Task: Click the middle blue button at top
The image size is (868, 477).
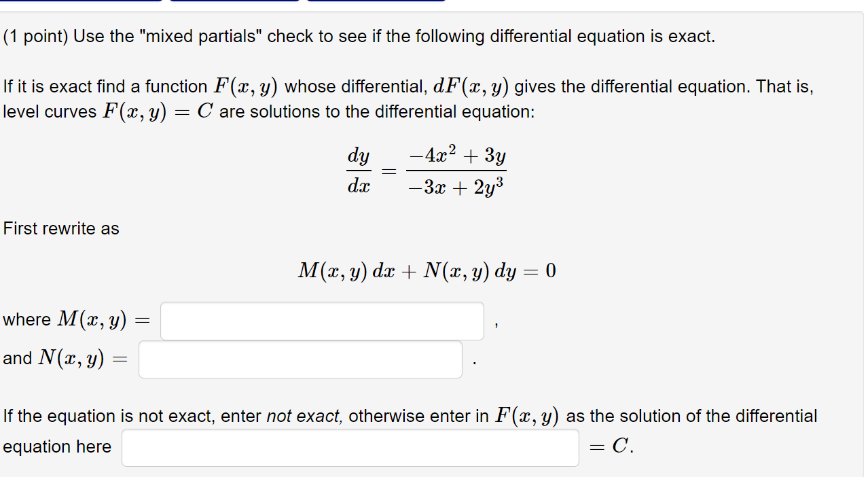Action: 234,3
